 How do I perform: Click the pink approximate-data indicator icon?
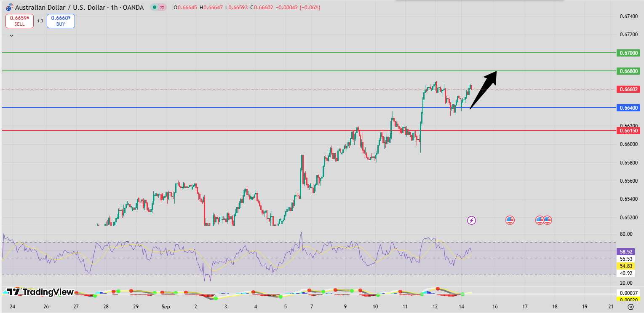[x=162, y=8]
